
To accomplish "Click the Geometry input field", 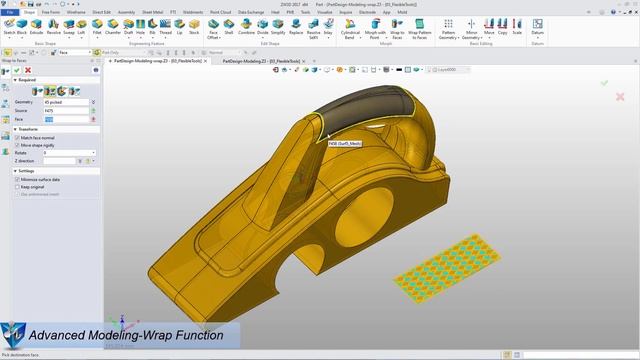I will pos(66,102).
